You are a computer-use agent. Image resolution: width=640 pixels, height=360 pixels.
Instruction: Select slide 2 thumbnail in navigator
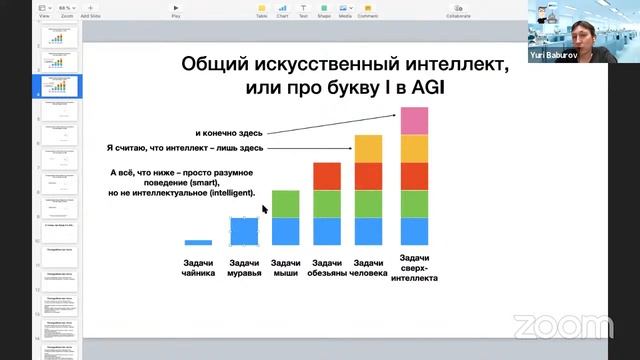[60, 37]
